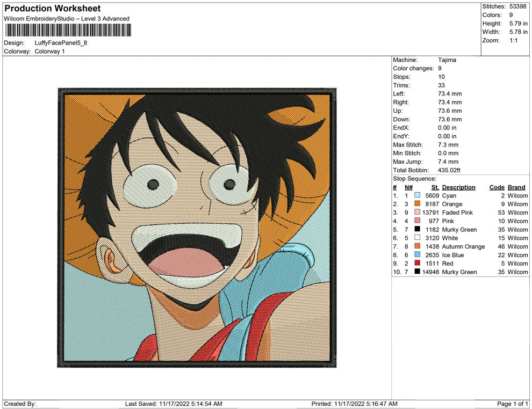Viewport: 532px width, 409px height.
Task: Click the Pink color swatch in row 4
Action: (418, 221)
